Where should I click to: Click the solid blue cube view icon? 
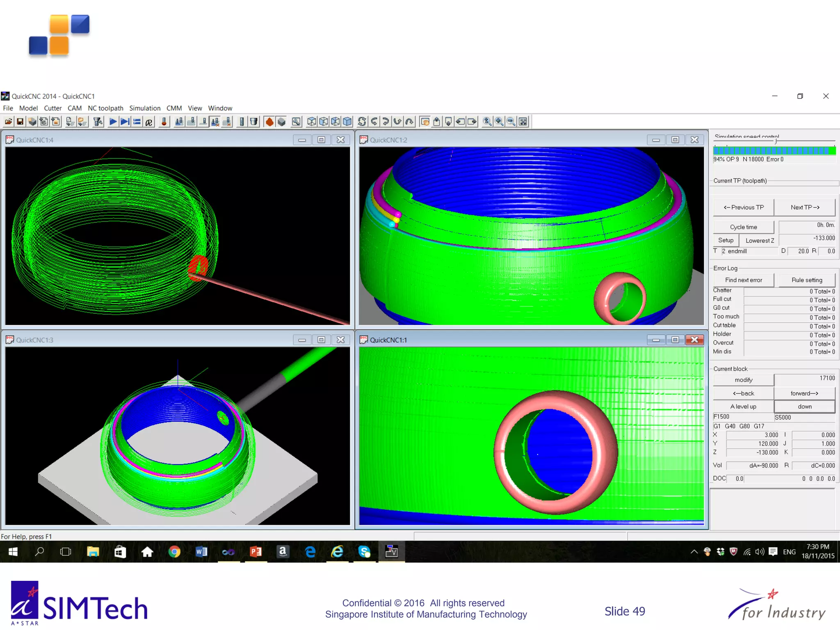coord(347,122)
